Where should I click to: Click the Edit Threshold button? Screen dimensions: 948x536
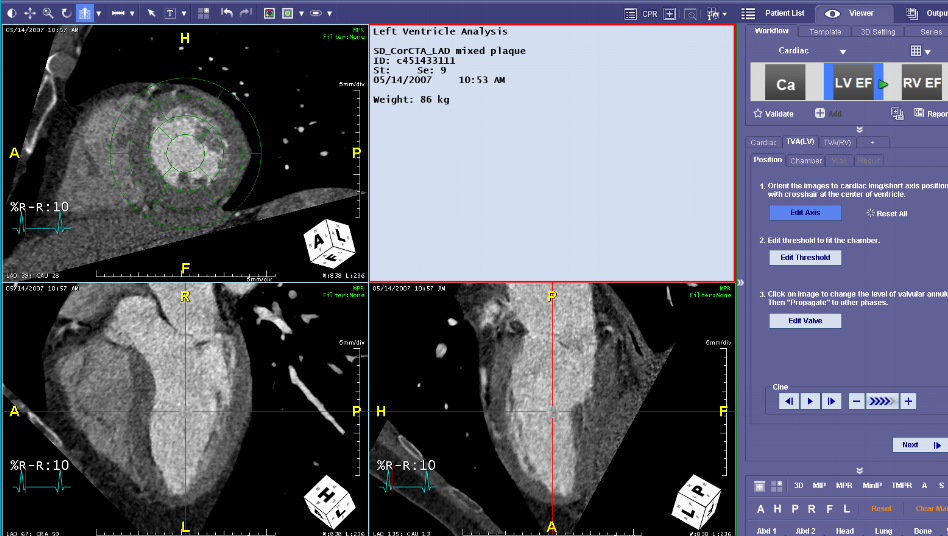click(x=805, y=257)
